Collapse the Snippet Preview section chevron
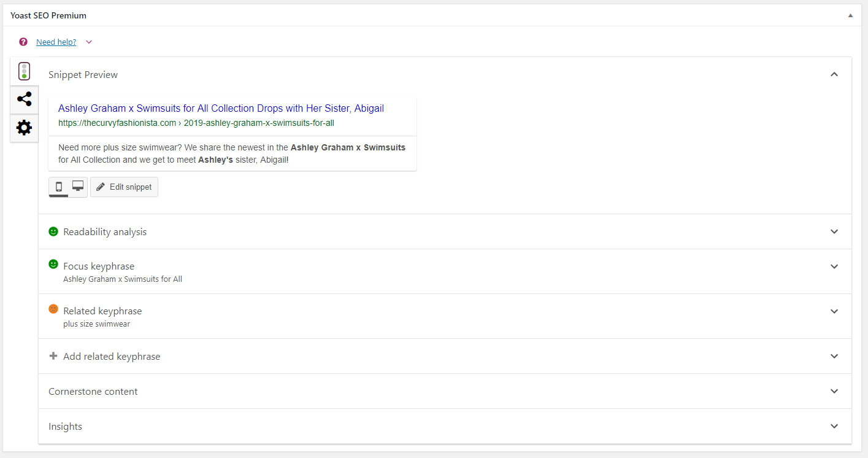This screenshot has height=458, width=868. point(834,74)
